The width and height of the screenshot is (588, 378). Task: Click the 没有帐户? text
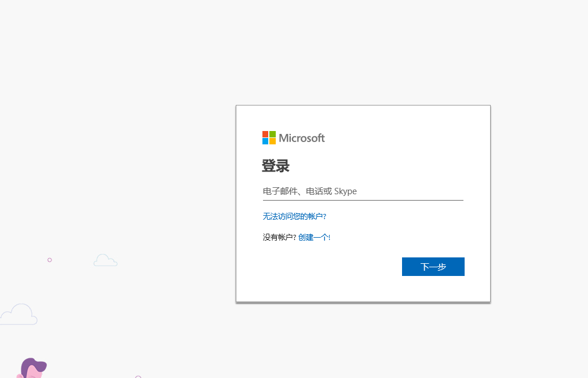(279, 237)
